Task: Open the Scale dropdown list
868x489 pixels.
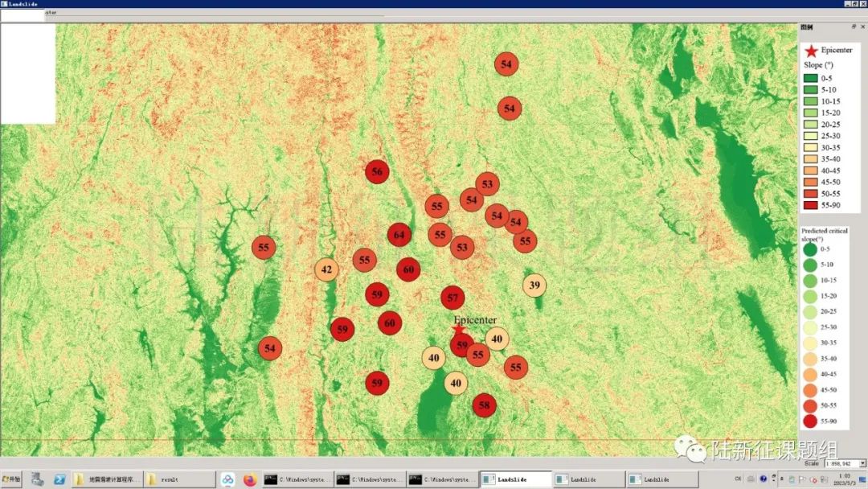Action: tap(862, 463)
